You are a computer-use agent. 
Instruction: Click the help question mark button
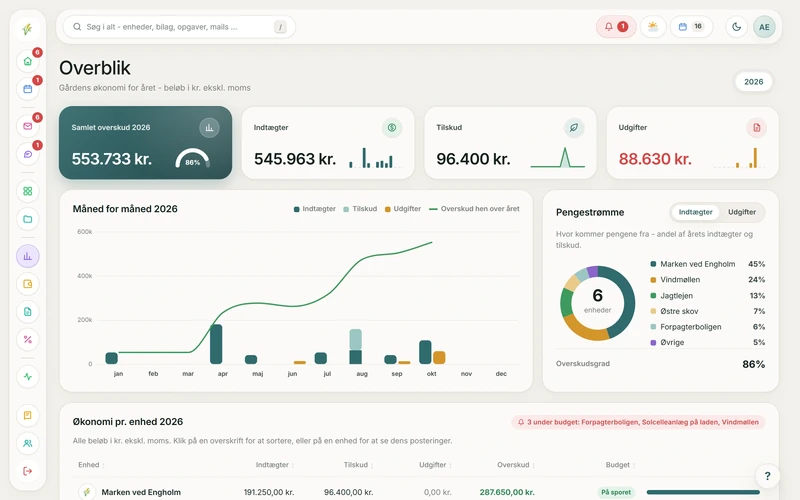pyautogui.click(x=767, y=476)
